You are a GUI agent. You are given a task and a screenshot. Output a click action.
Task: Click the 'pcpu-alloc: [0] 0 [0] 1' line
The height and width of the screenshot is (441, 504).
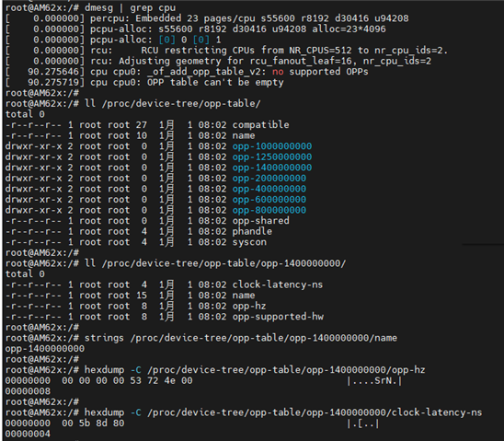(x=113, y=40)
